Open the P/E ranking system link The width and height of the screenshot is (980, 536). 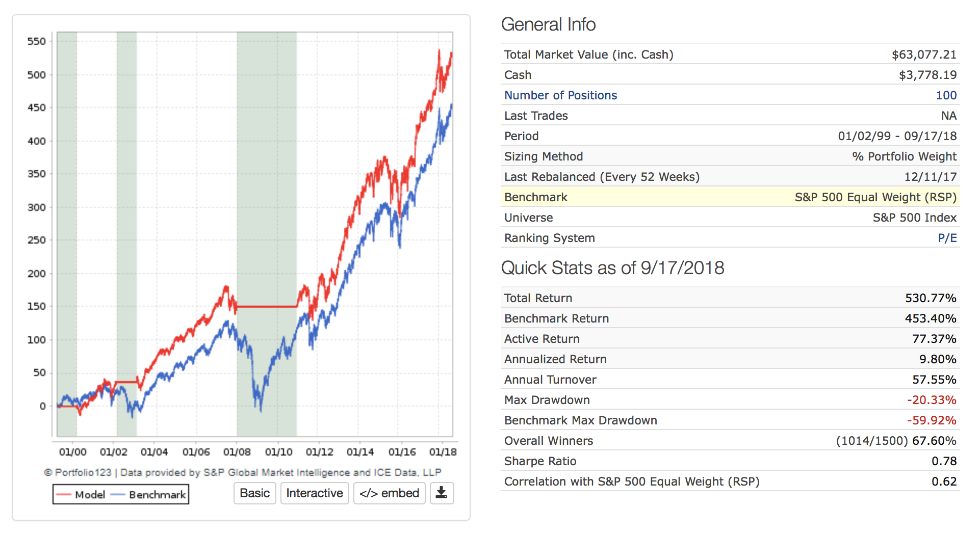(947, 238)
